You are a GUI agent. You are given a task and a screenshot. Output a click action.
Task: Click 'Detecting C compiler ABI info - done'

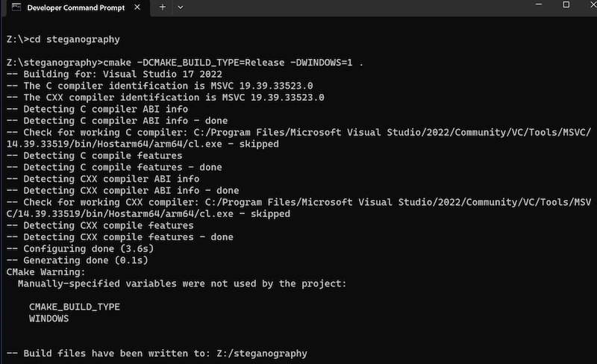[117, 121]
